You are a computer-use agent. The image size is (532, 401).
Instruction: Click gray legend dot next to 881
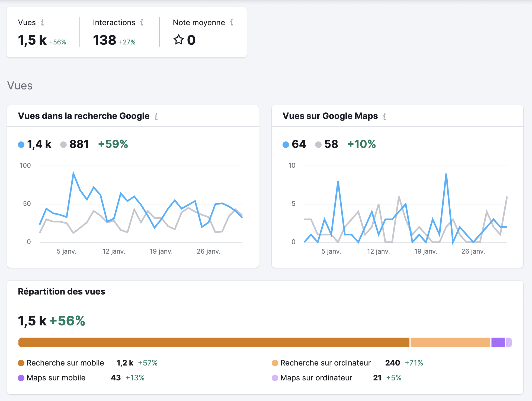point(63,145)
